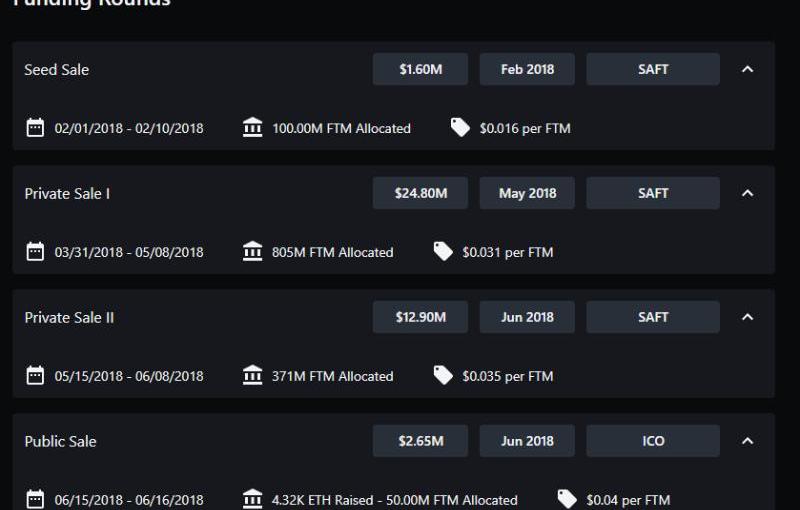Collapse the Public Sale round
The image size is (800, 510).
pyautogui.click(x=747, y=441)
